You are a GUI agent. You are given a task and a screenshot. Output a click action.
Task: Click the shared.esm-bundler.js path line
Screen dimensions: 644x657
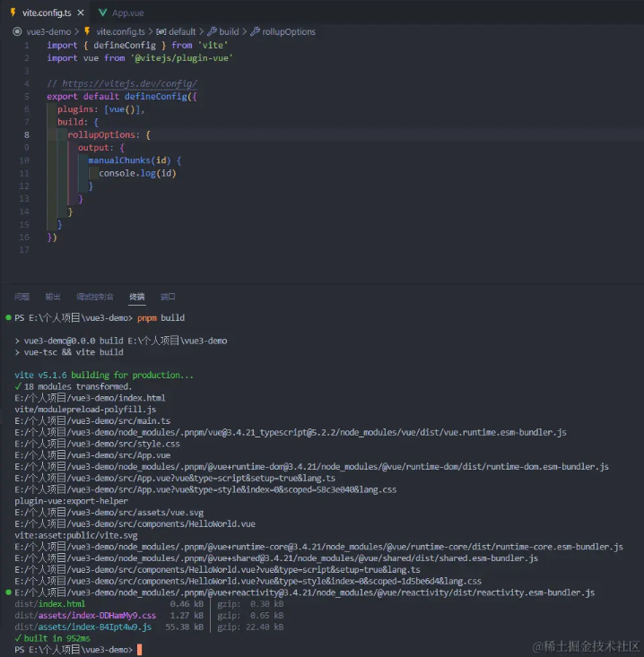276,558
